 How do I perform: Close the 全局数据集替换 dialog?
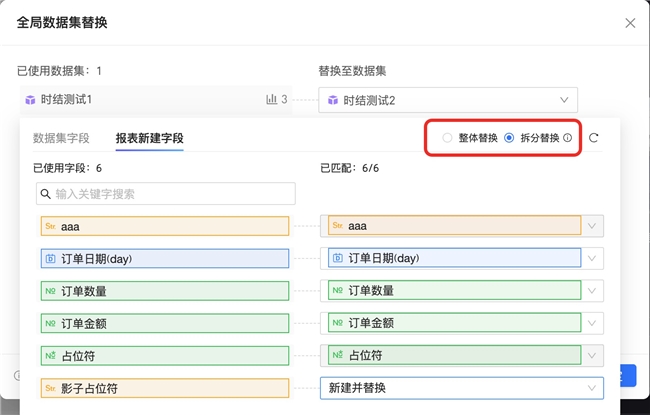point(629,22)
